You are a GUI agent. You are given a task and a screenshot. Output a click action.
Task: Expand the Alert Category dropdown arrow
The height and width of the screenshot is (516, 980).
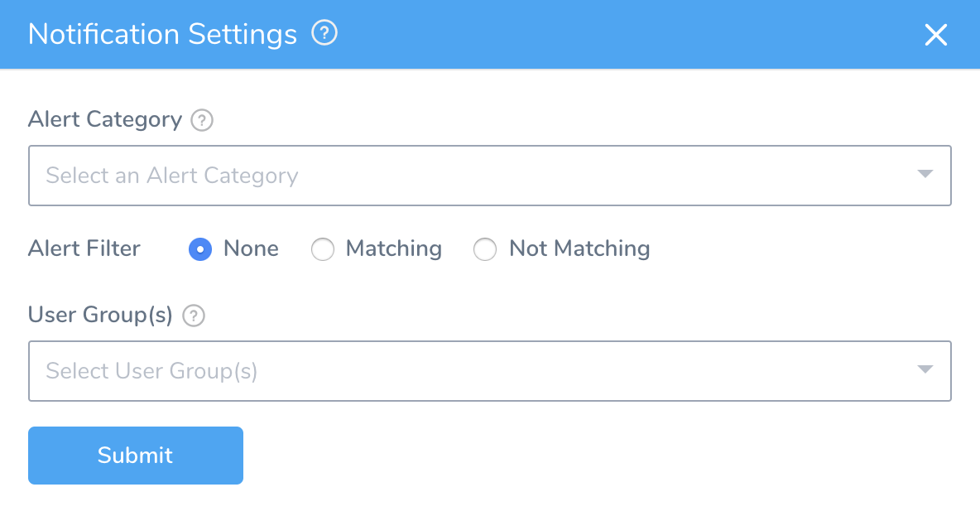(x=925, y=174)
